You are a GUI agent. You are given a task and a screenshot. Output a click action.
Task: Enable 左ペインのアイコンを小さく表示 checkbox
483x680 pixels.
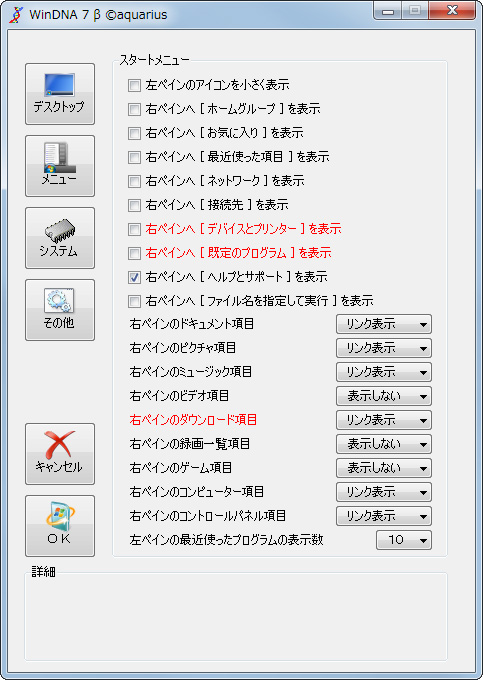coord(134,85)
